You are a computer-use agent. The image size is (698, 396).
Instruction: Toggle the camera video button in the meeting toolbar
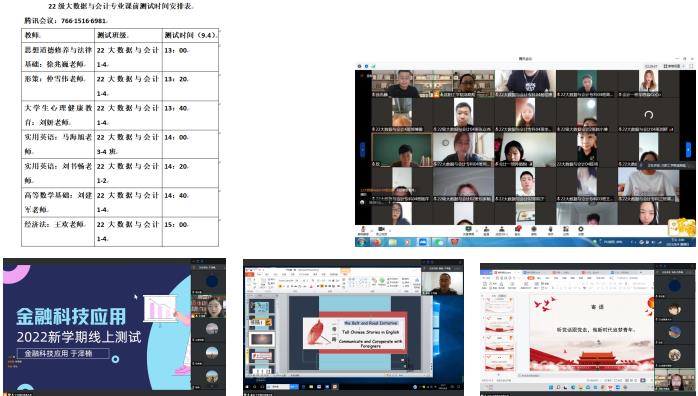tap(381, 230)
